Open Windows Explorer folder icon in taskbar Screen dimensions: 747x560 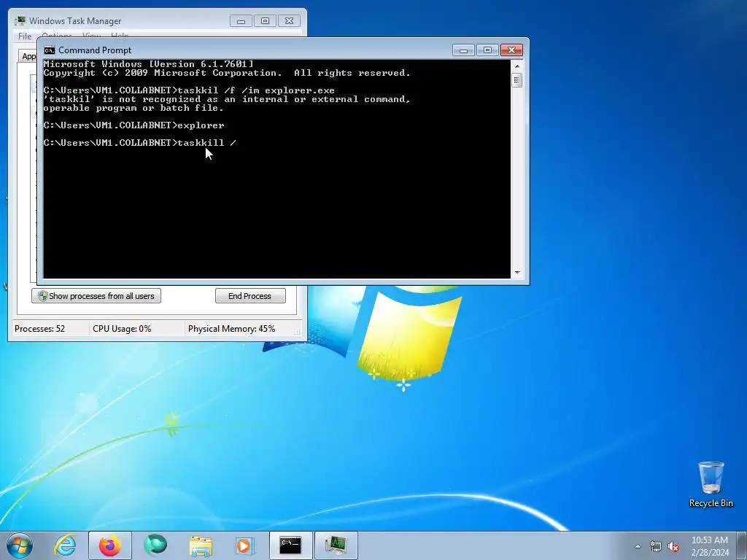[201, 545]
